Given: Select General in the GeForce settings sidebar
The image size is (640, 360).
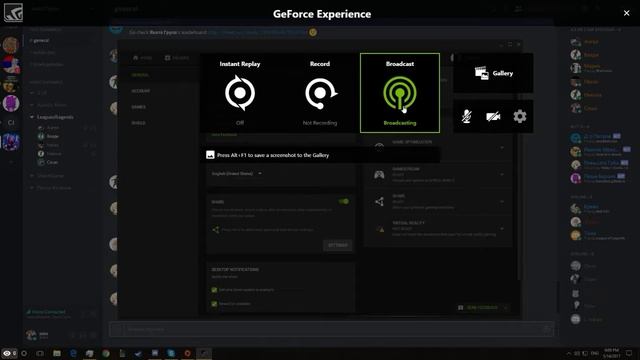Looking at the screenshot, I should pos(140,75).
